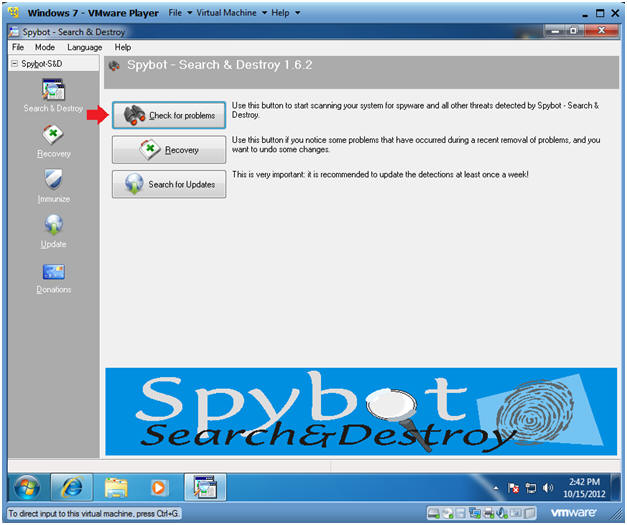This screenshot has height=525, width=627.
Task: Click the VMware CD/DVD drive status icon
Action: [x=447, y=513]
